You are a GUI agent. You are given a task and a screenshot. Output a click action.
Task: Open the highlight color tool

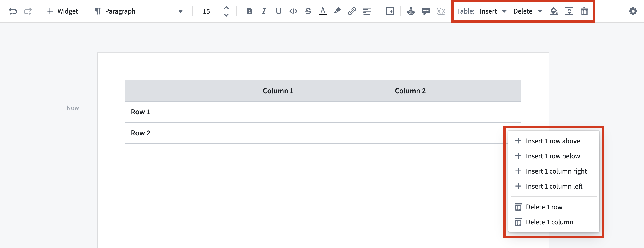(337, 11)
